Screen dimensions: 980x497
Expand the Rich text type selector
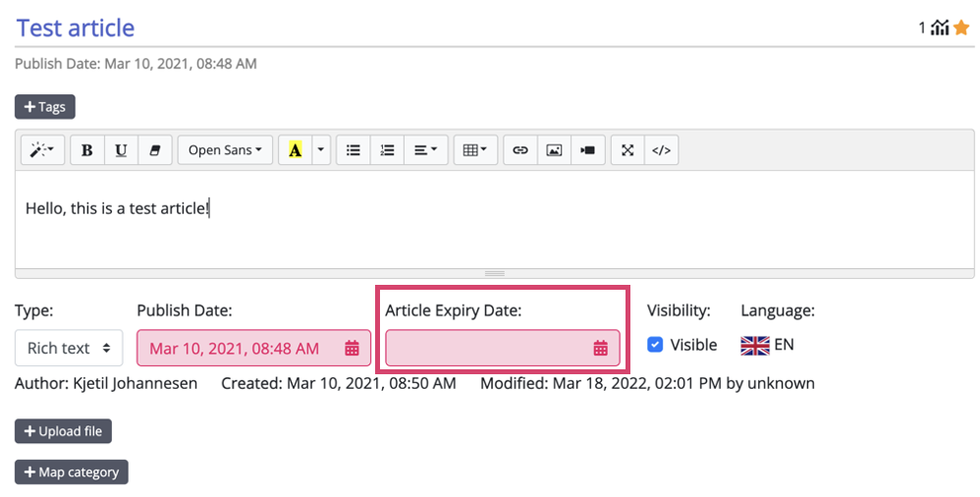click(69, 348)
